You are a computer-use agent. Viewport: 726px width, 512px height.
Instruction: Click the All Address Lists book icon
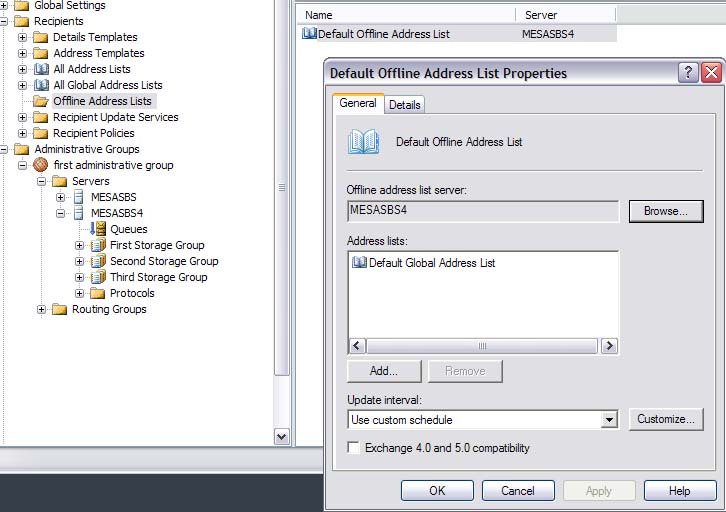click(41, 69)
